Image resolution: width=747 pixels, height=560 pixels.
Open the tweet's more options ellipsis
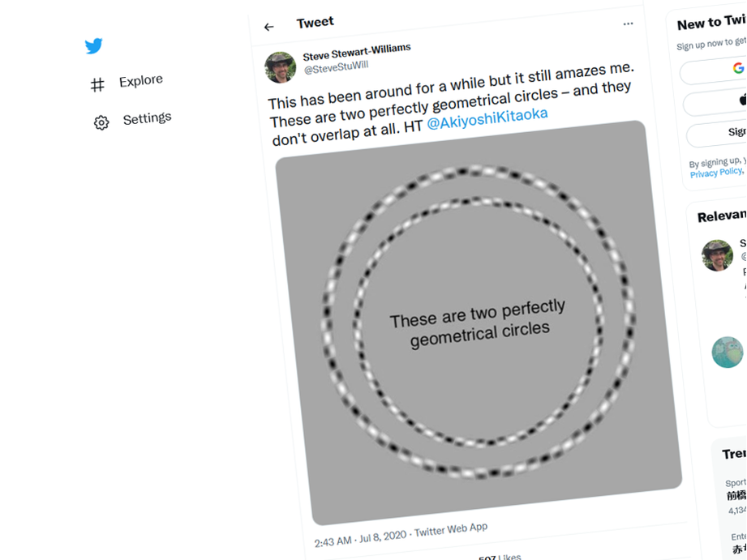click(628, 24)
